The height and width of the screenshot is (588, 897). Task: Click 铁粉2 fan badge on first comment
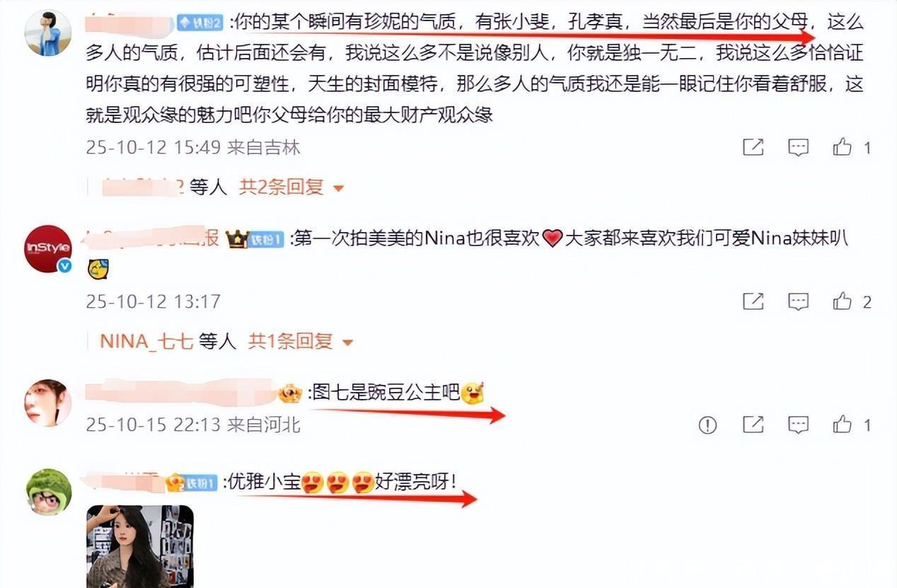200,23
